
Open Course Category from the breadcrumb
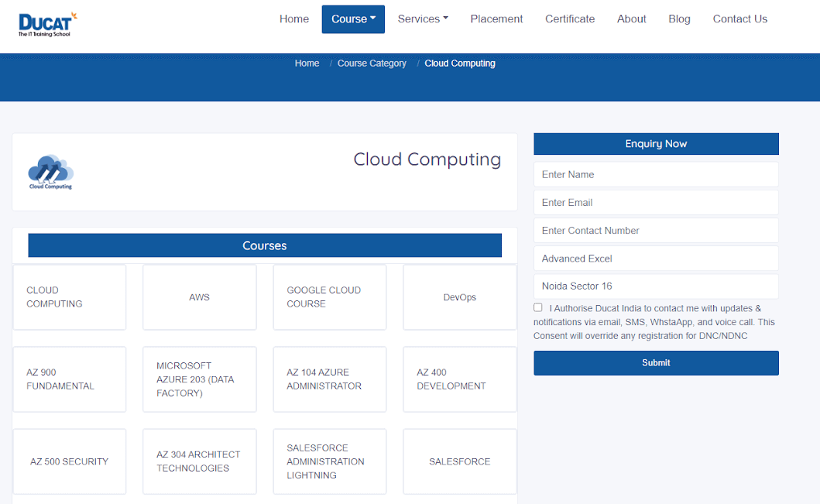pyautogui.click(x=372, y=63)
